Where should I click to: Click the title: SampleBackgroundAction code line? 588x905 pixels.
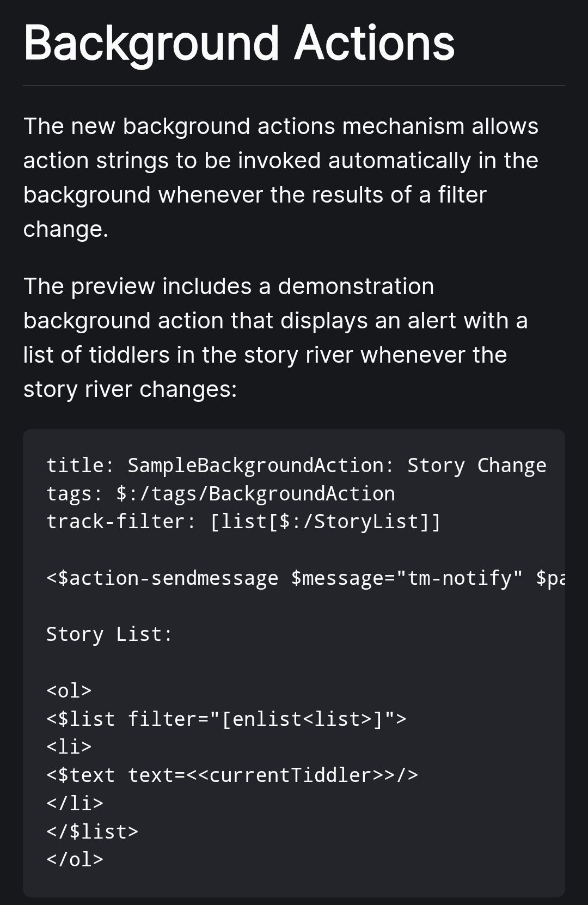coord(296,466)
